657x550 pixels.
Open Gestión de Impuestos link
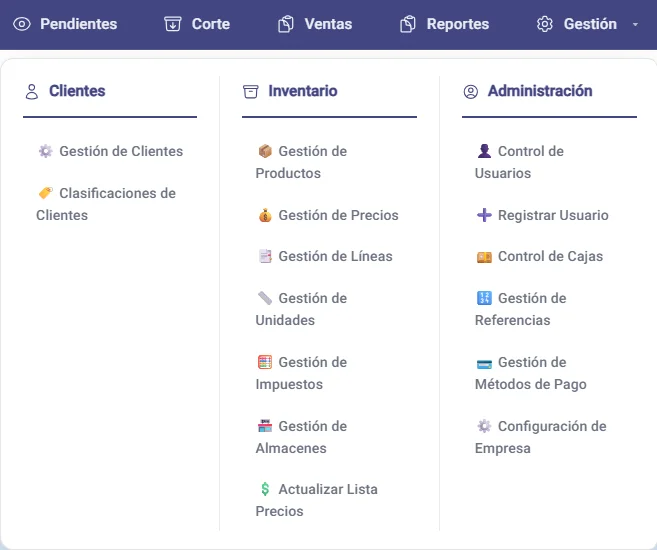tap(301, 373)
